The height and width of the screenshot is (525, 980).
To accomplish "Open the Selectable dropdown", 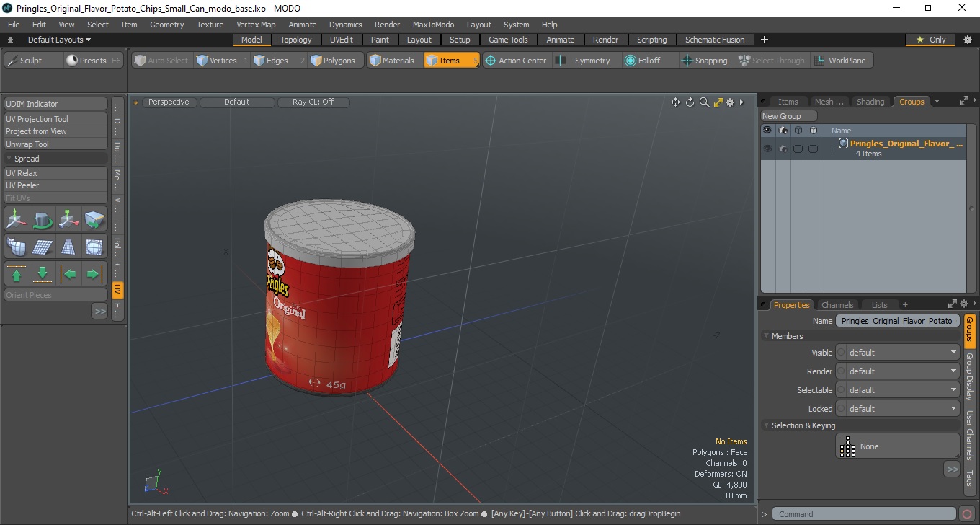I will click(x=897, y=390).
